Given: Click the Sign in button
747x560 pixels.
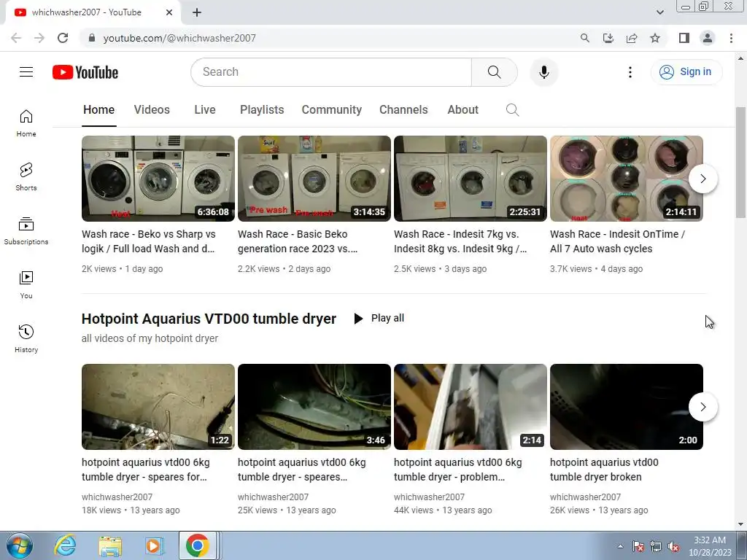Looking at the screenshot, I should pyautogui.click(x=686, y=72).
